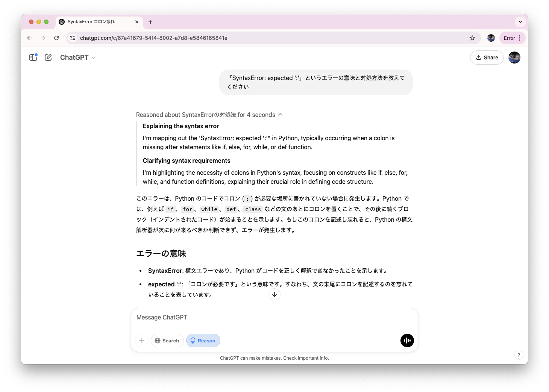Bookmark the page with the star icon
This screenshot has height=392, width=549.
click(x=472, y=38)
